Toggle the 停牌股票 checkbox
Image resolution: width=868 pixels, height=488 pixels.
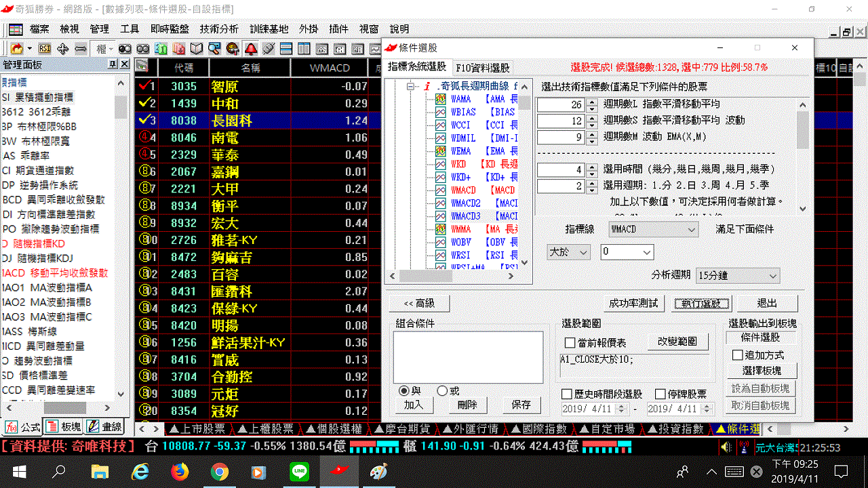660,394
